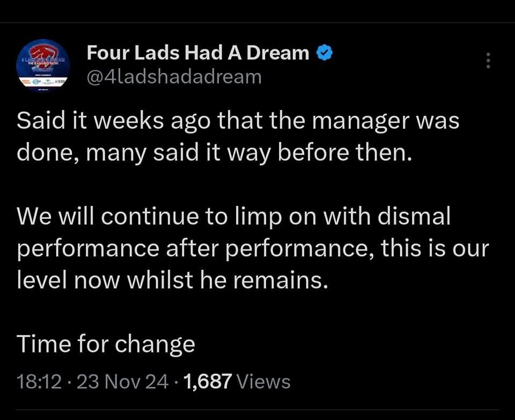Click the sponsor logos strip inside the avatar
This screenshot has width=515, height=420.
coord(43,81)
